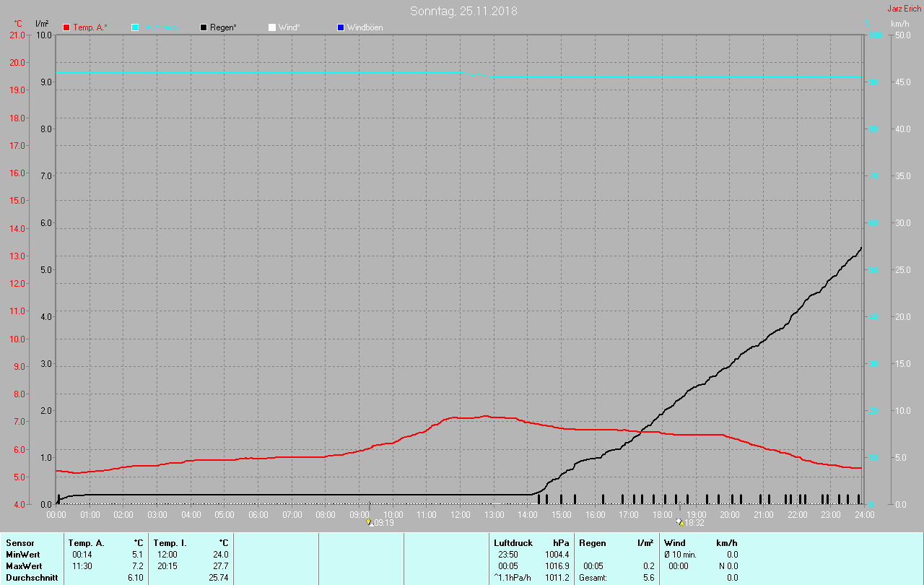Click the 'Jarz Erich' author label
Screen dimensions: 924x585
pyautogui.click(x=904, y=9)
